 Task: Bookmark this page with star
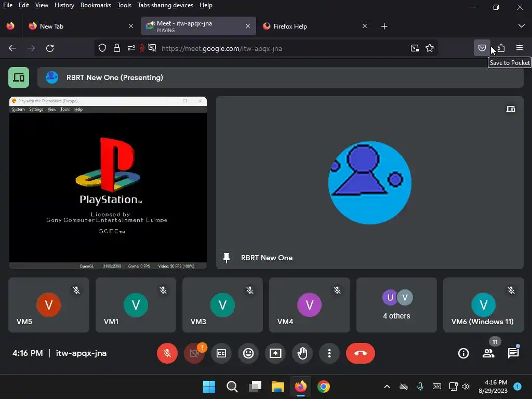[x=430, y=48]
